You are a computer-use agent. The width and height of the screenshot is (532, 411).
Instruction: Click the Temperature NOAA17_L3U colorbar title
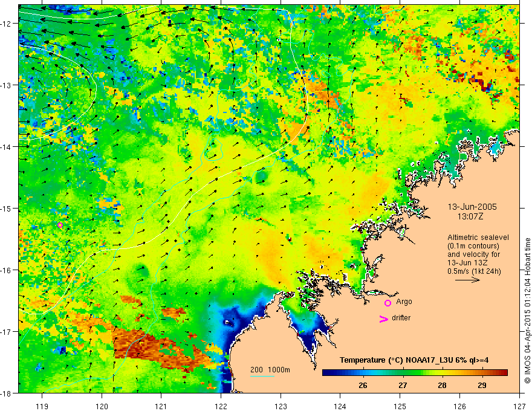414,360
